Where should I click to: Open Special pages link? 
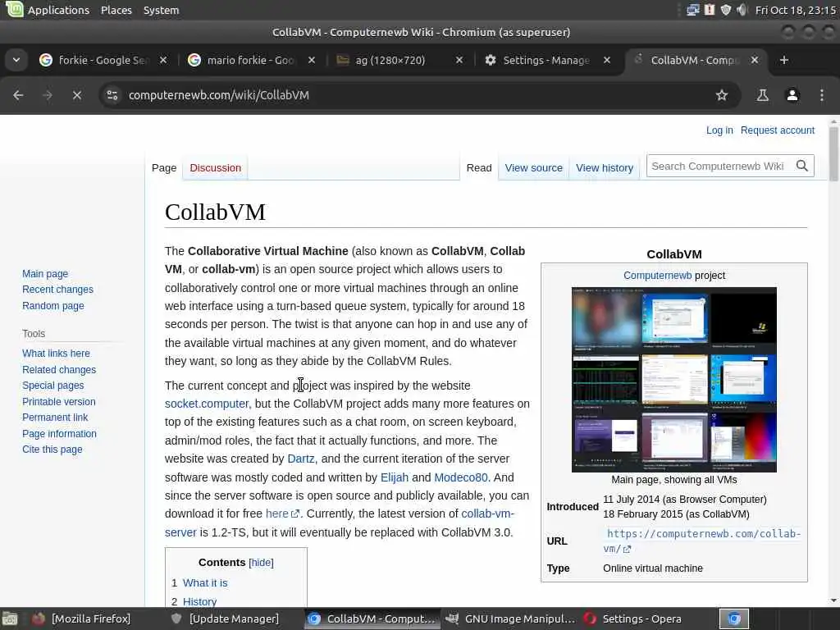(x=52, y=386)
